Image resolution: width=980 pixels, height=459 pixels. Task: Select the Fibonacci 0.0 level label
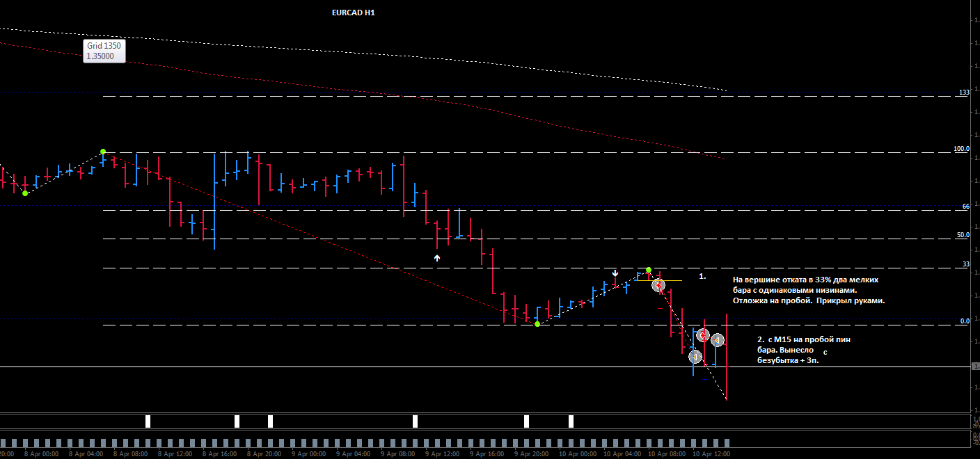965,321
